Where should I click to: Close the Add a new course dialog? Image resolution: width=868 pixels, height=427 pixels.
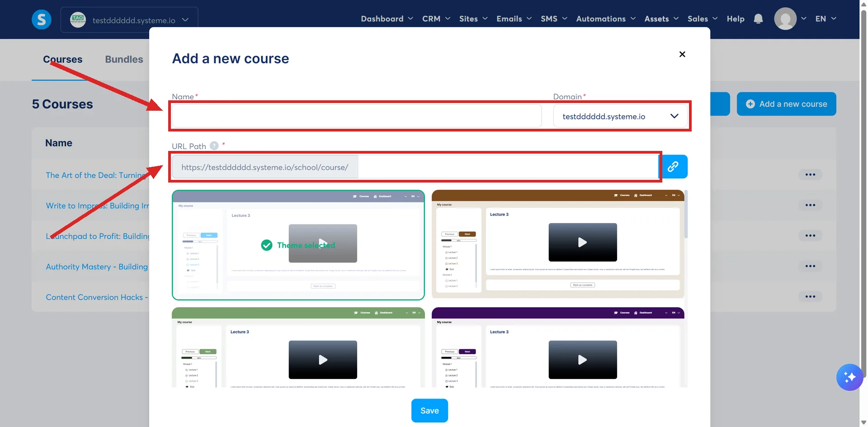pyautogui.click(x=682, y=54)
